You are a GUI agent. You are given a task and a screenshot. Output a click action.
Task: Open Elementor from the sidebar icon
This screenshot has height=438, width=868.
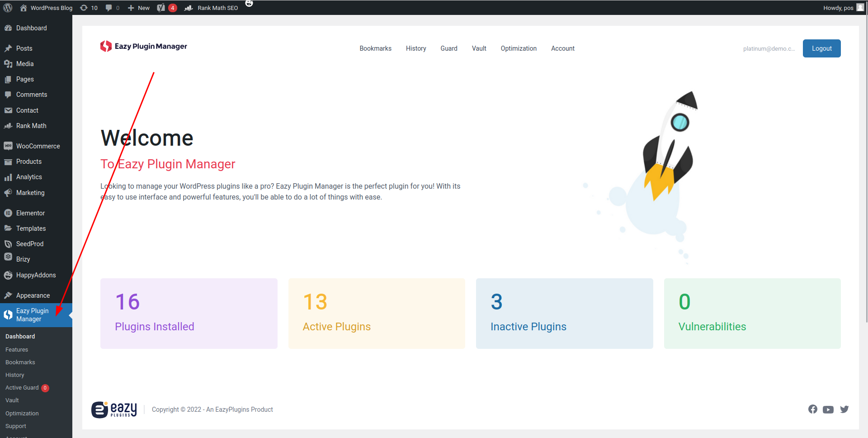pyautogui.click(x=9, y=213)
